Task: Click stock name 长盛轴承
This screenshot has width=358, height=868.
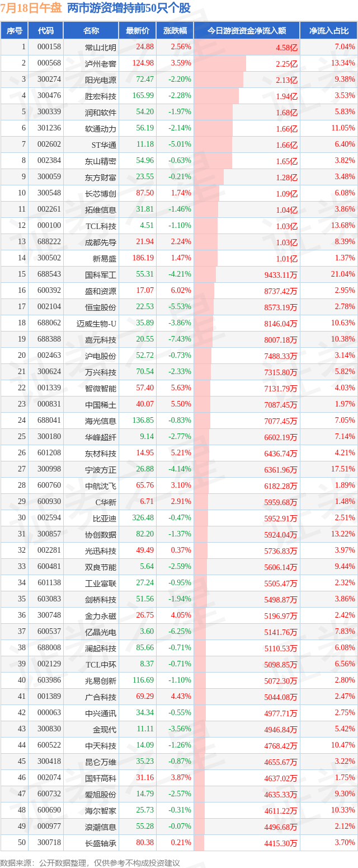Action: [101, 843]
